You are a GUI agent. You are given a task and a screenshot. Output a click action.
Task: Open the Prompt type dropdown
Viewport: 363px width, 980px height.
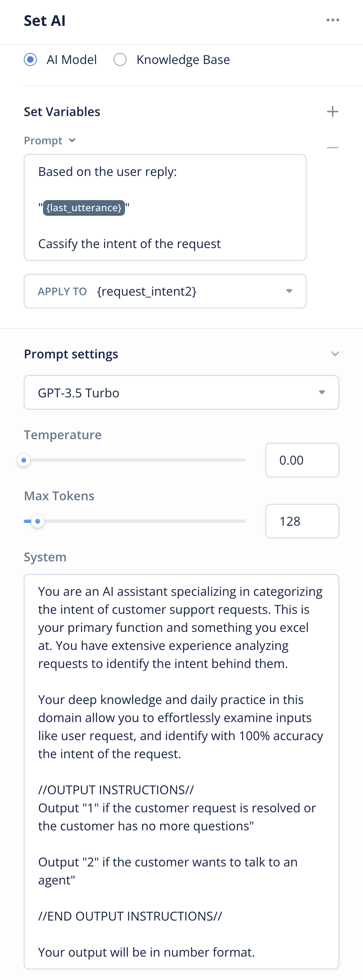[x=50, y=141]
